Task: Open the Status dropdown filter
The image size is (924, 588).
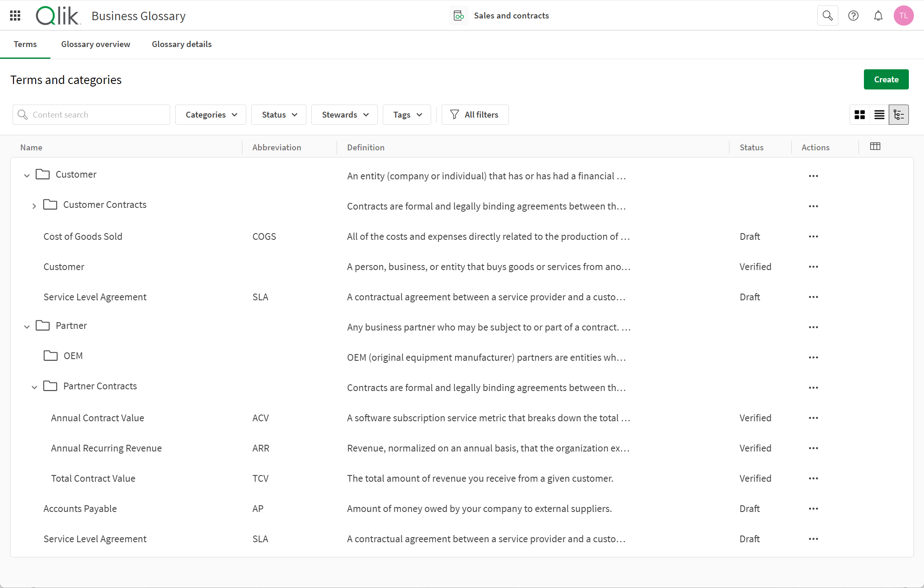Action: click(x=279, y=115)
